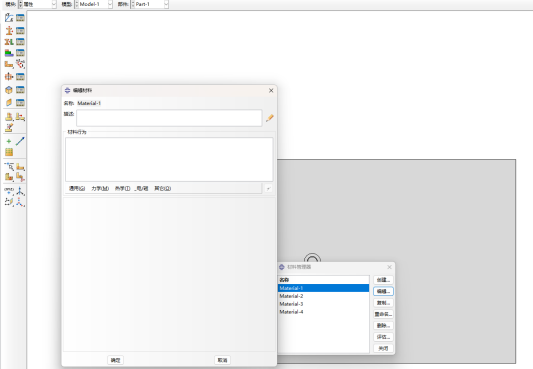The image size is (533, 369).
Task: Click 复制 Copy in Material Manager
Action: [383, 303]
